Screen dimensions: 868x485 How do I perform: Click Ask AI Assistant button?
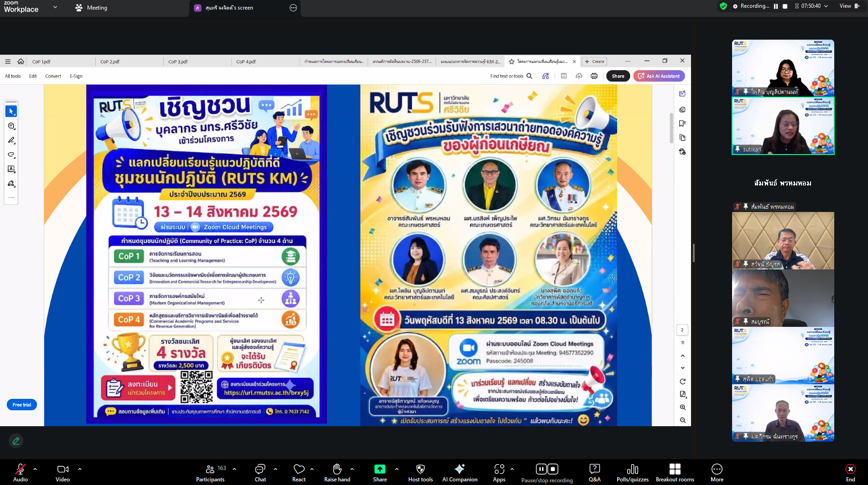click(659, 76)
